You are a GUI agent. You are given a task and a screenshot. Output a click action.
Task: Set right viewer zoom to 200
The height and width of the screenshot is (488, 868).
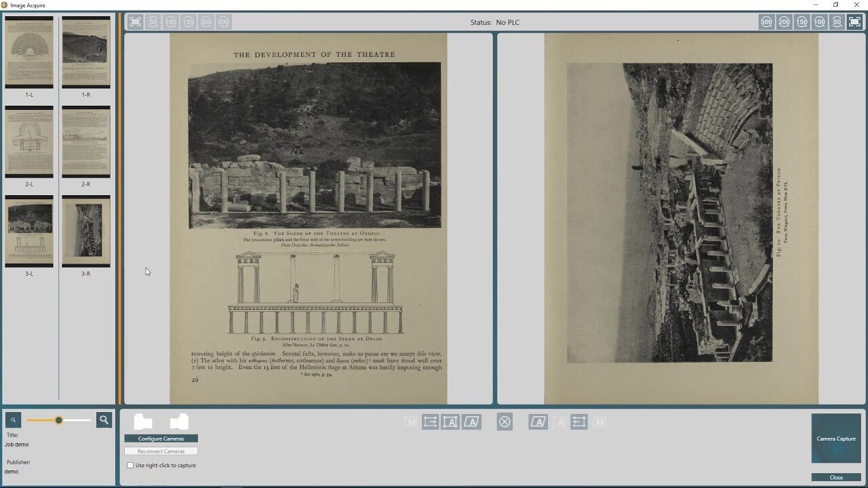pyautogui.click(x=784, y=22)
